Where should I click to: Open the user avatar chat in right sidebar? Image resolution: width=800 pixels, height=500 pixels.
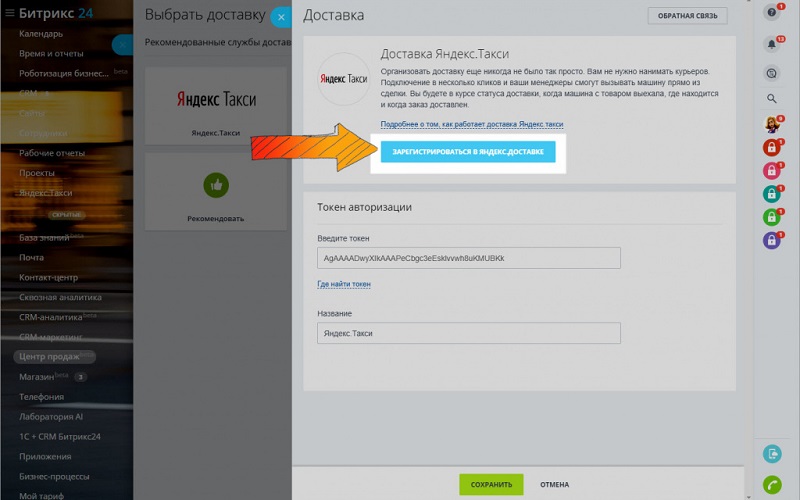pyautogui.click(x=772, y=124)
